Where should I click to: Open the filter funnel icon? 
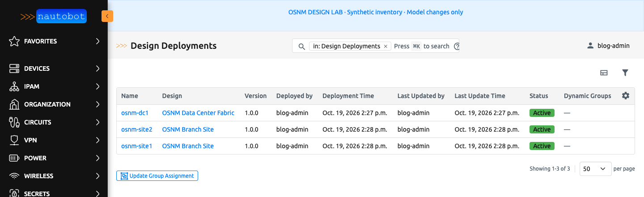(625, 73)
